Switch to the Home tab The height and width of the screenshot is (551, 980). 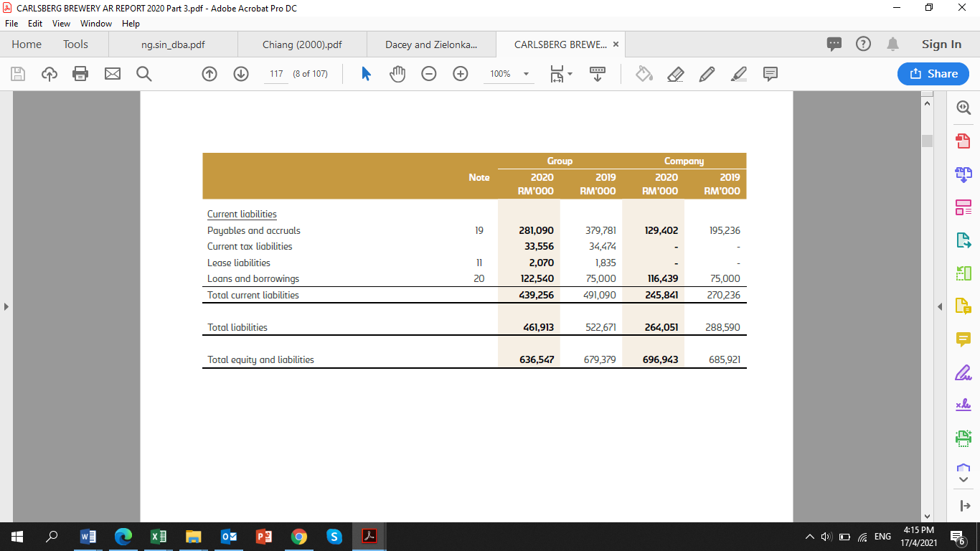pyautogui.click(x=27, y=44)
